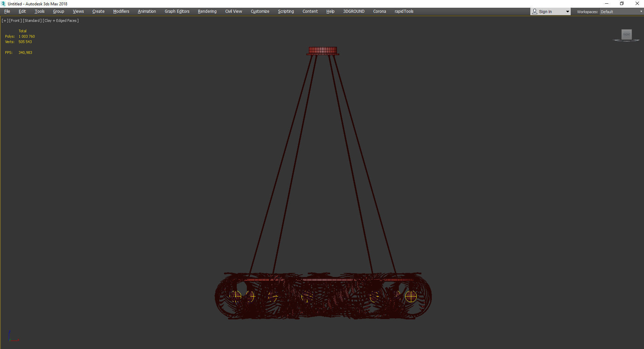Open the Help menu

click(x=330, y=11)
